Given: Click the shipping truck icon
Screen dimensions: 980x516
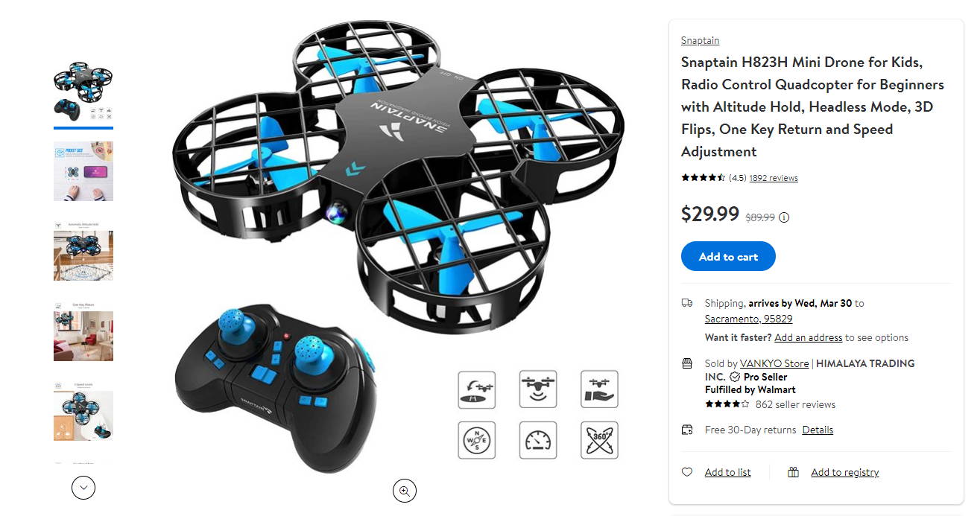Looking at the screenshot, I should pos(687,303).
